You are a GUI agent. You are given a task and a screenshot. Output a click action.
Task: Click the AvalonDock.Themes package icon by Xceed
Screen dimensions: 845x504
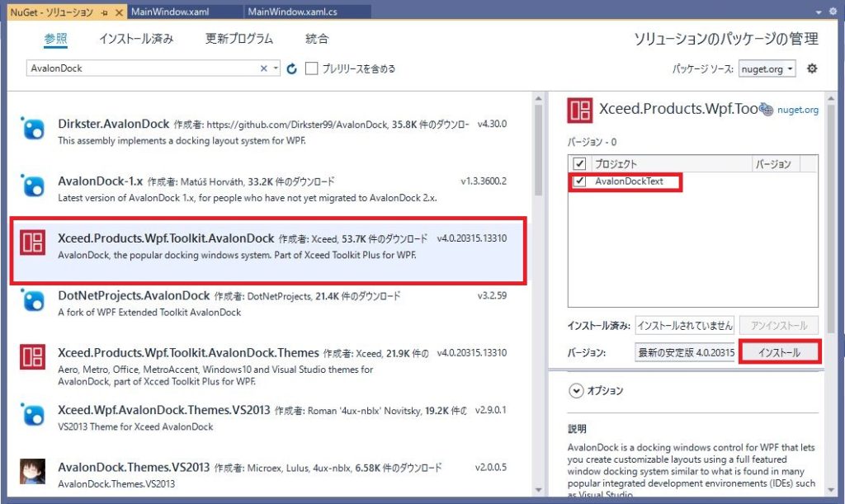pyautogui.click(x=32, y=357)
